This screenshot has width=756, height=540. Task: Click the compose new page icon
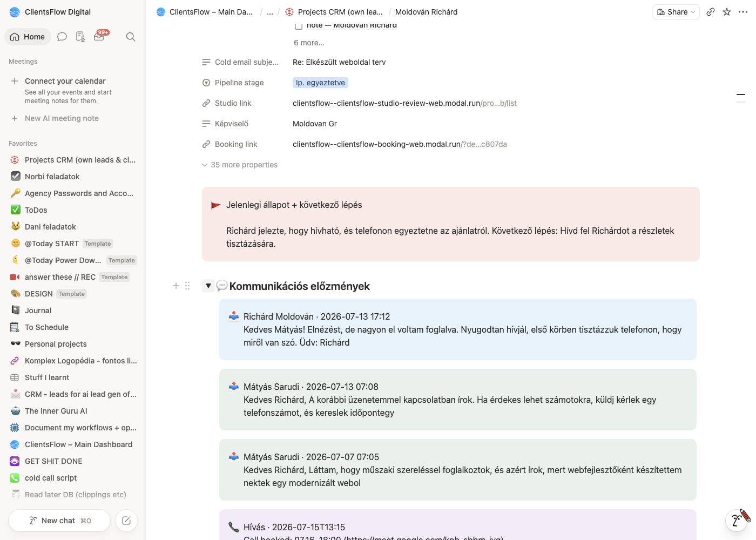point(126,521)
